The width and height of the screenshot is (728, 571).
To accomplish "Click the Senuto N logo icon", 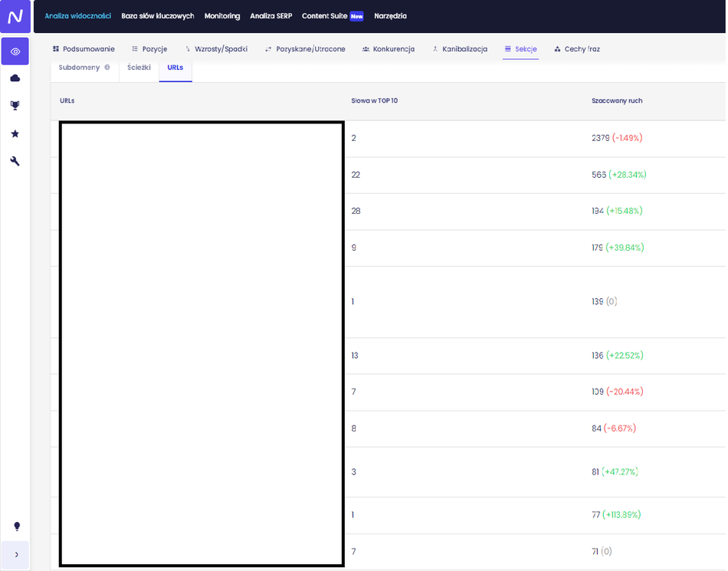I will coord(15,16).
